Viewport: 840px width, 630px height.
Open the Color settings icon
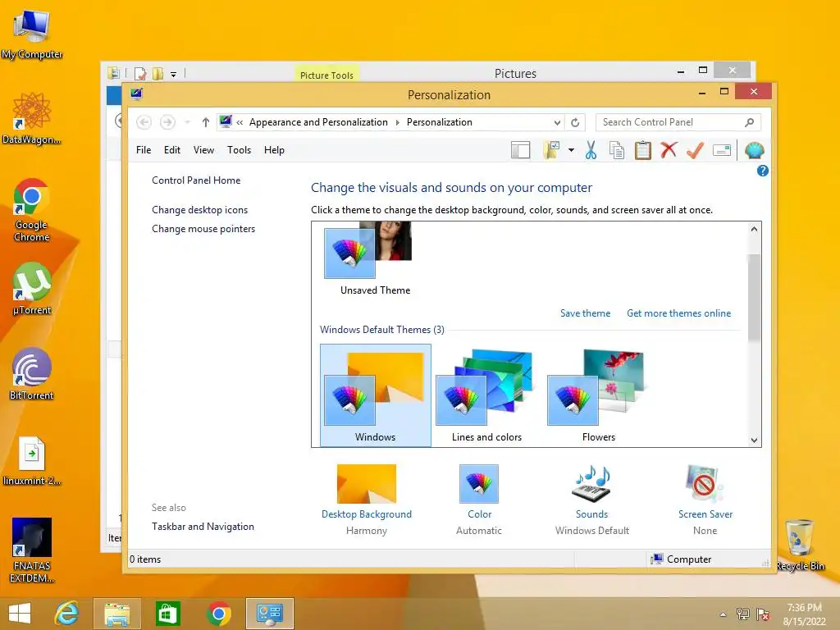point(479,483)
